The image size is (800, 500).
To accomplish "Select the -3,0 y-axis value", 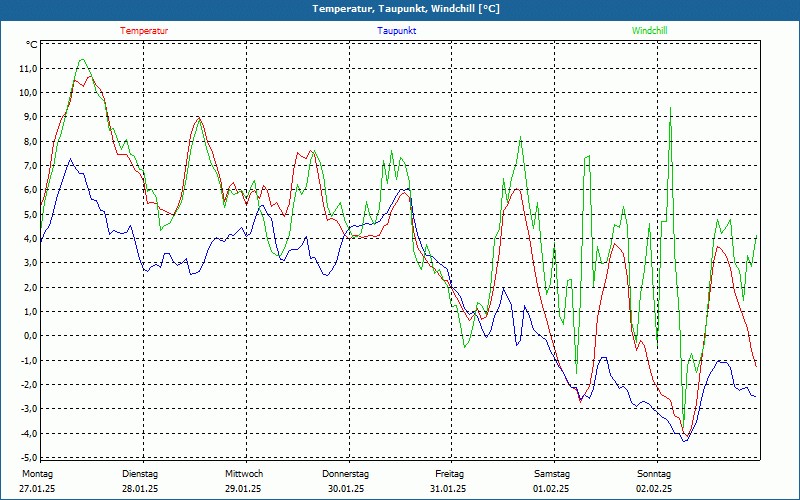I will (x=28, y=409).
